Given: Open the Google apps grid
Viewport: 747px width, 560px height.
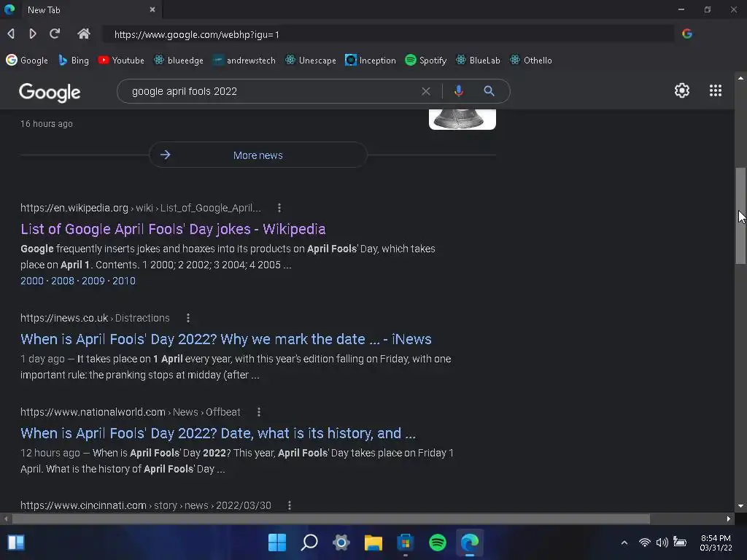Looking at the screenshot, I should (716, 90).
